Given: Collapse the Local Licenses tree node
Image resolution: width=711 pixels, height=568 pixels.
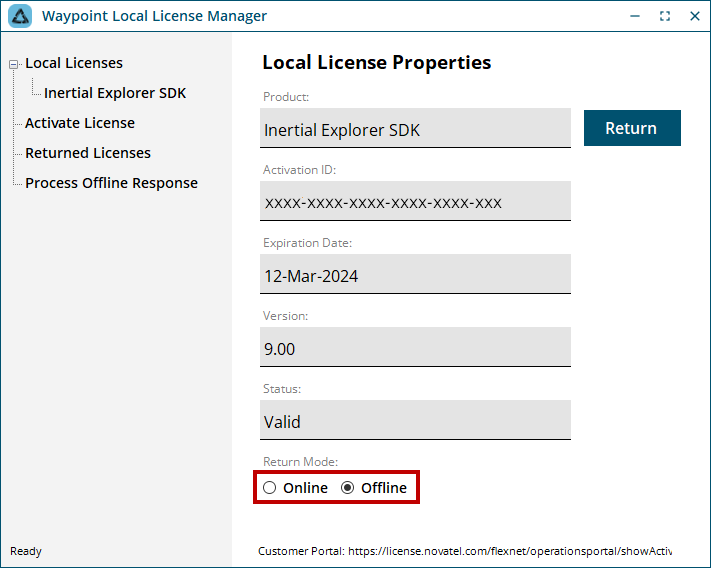Looking at the screenshot, I should (14, 64).
